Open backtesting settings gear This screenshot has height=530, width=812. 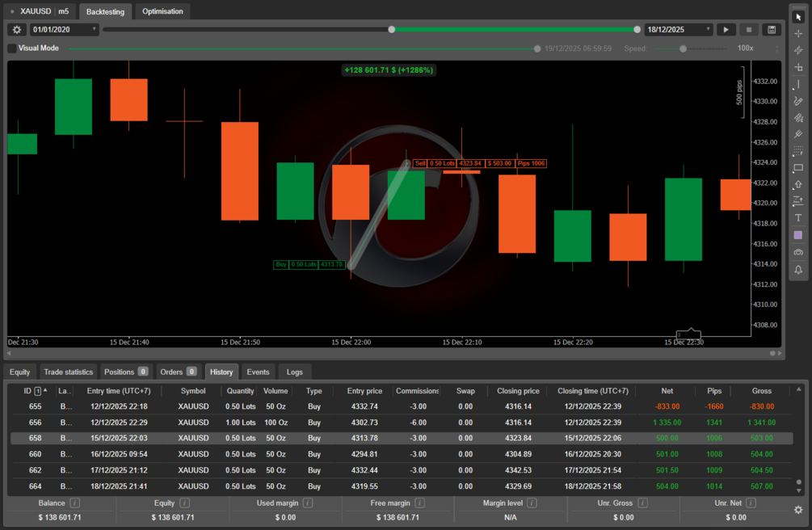pos(17,30)
